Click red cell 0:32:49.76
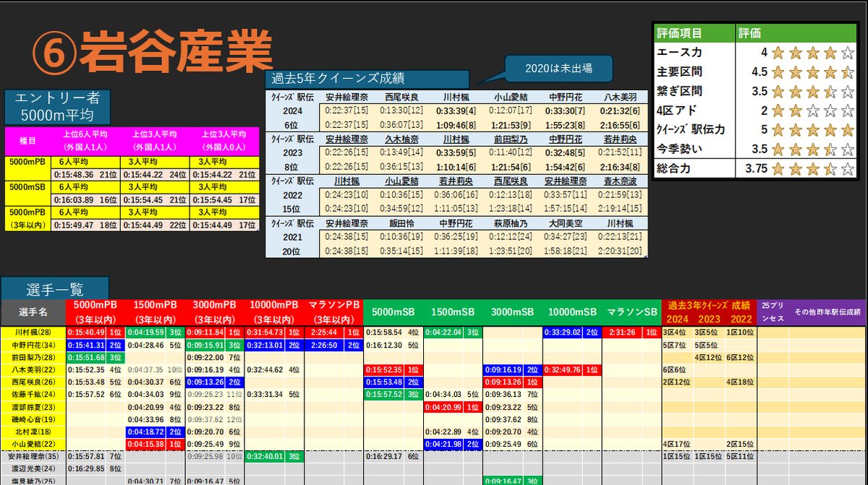This screenshot has height=485, width=868. click(563, 369)
